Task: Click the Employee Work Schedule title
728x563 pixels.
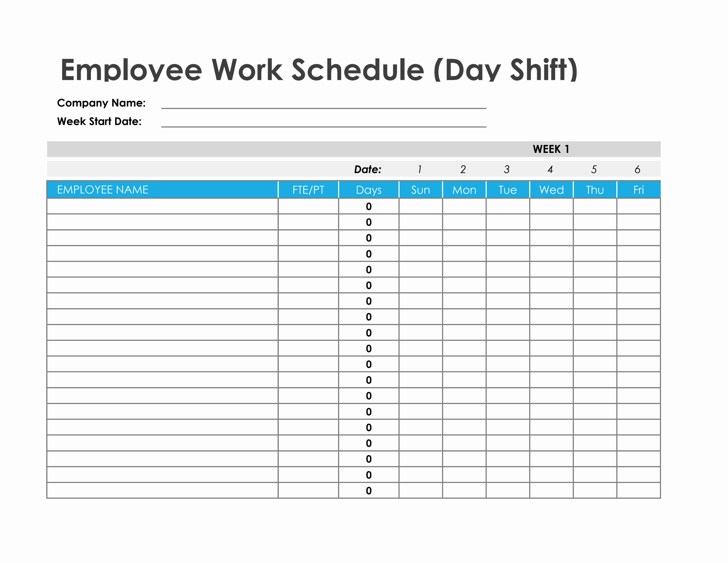Action: click(x=319, y=70)
